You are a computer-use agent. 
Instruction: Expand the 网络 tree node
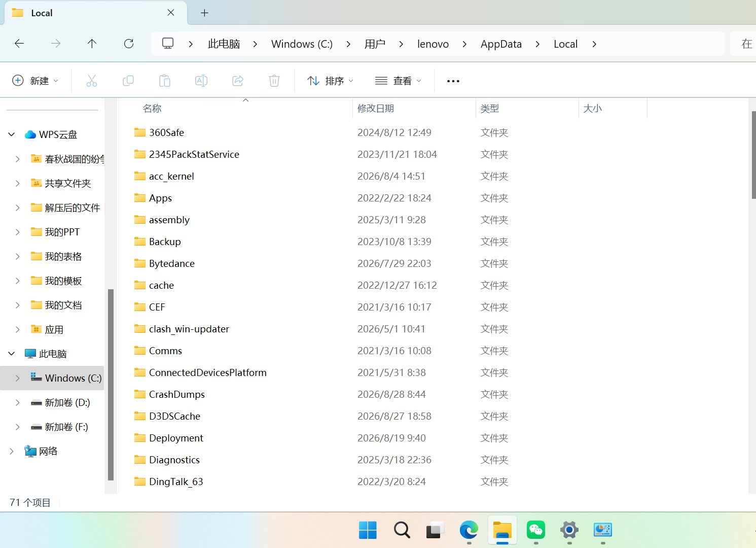(x=12, y=451)
